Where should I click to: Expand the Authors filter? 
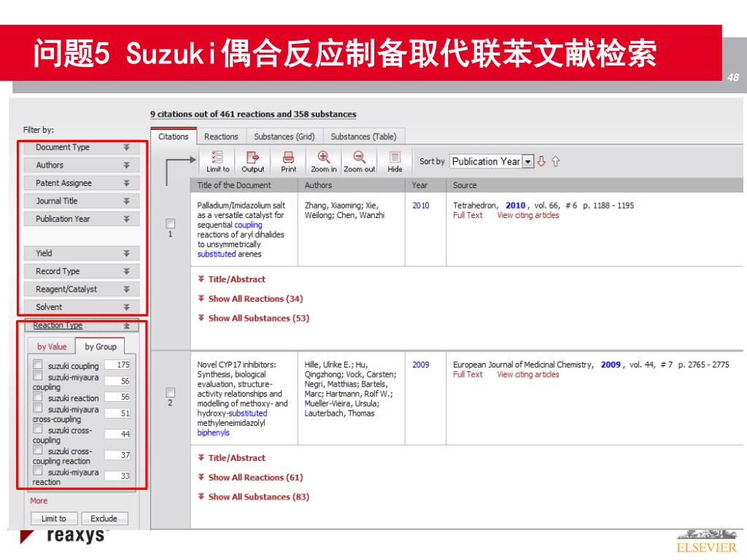pos(82,166)
